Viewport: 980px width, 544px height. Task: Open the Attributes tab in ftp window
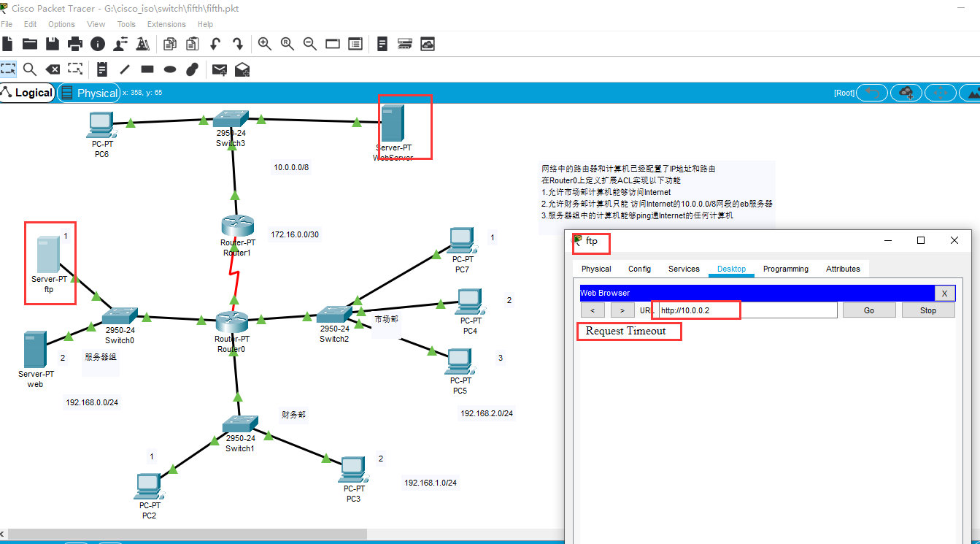843,269
